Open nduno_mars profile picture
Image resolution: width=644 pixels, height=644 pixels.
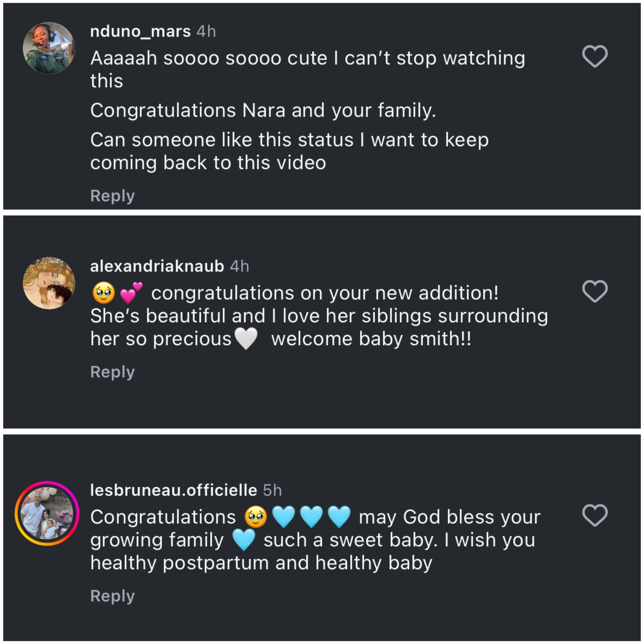49,48
